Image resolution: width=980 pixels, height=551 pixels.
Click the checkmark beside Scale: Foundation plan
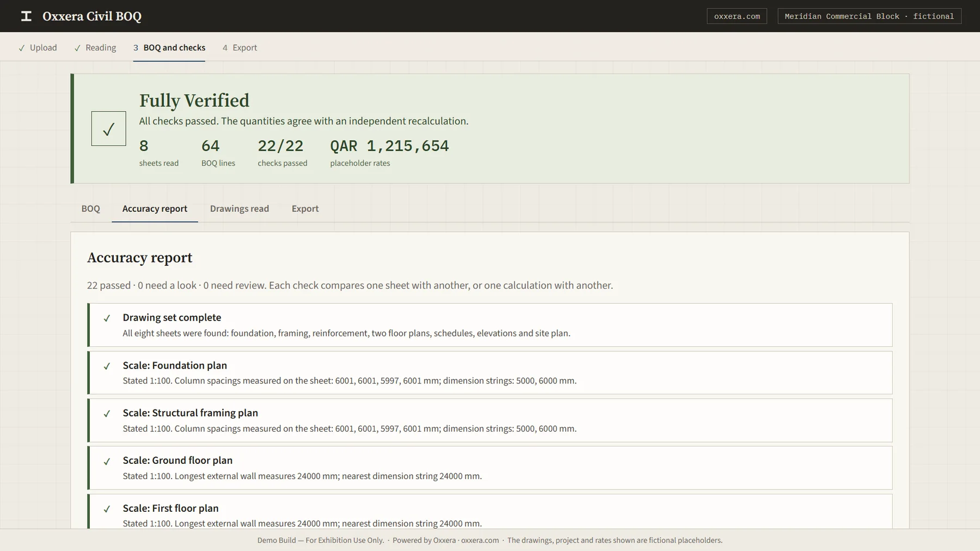(x=107, y=366)
